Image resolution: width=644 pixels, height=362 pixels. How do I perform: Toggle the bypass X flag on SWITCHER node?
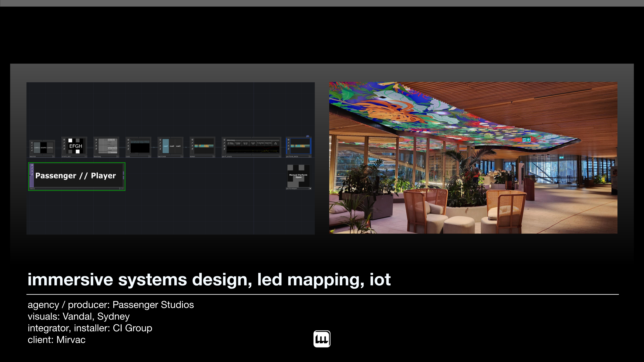click(x=160, y=146)
